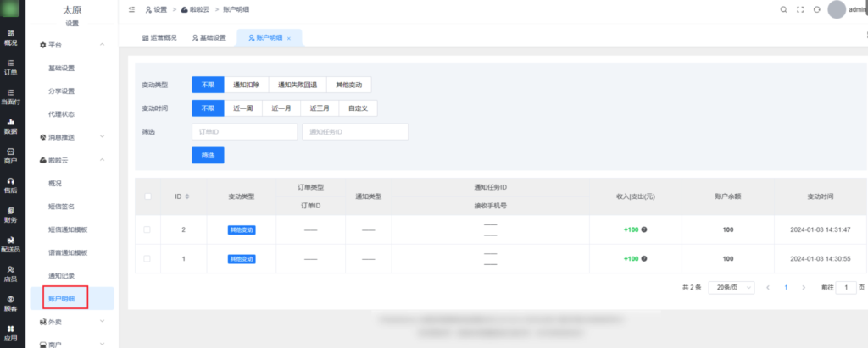Click page number 1 in pagination

(x=786, y=288)
